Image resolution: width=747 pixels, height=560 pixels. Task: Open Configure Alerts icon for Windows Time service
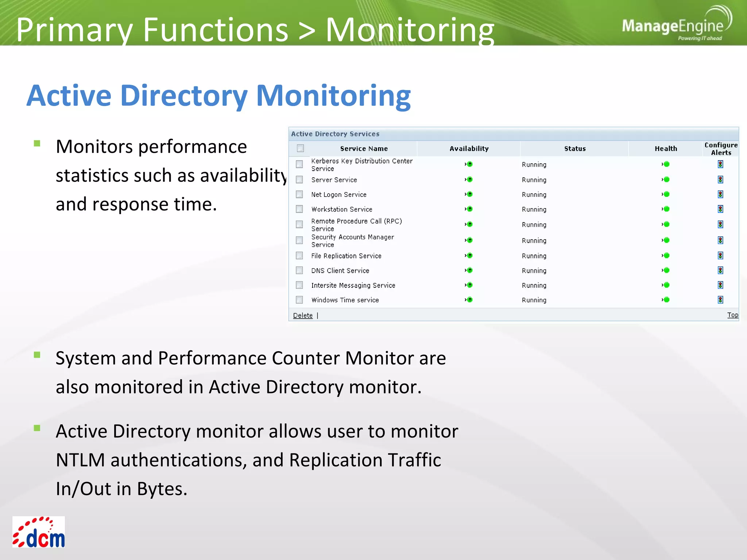tap(720, 300)
